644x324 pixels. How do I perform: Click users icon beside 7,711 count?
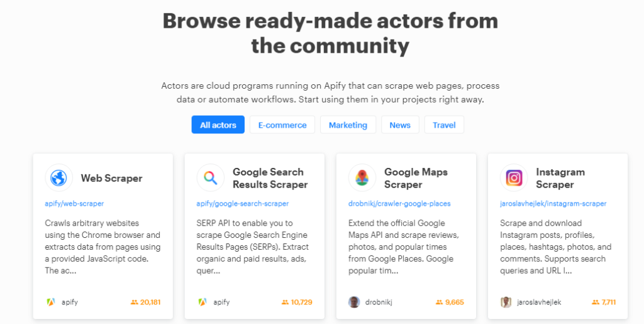click(x=595, y=302)
